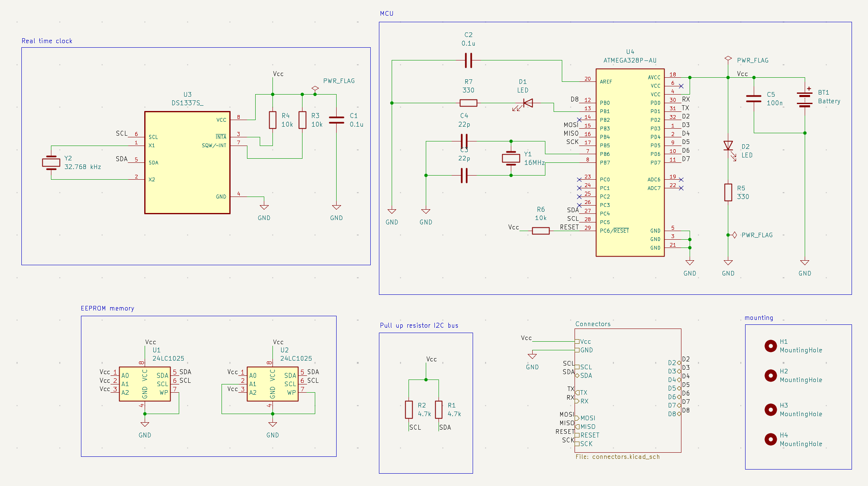Viewport: 868px width, 486px height.
Task: Select resistor R1 4.7k symbol
Action: (x=439, y=410)
